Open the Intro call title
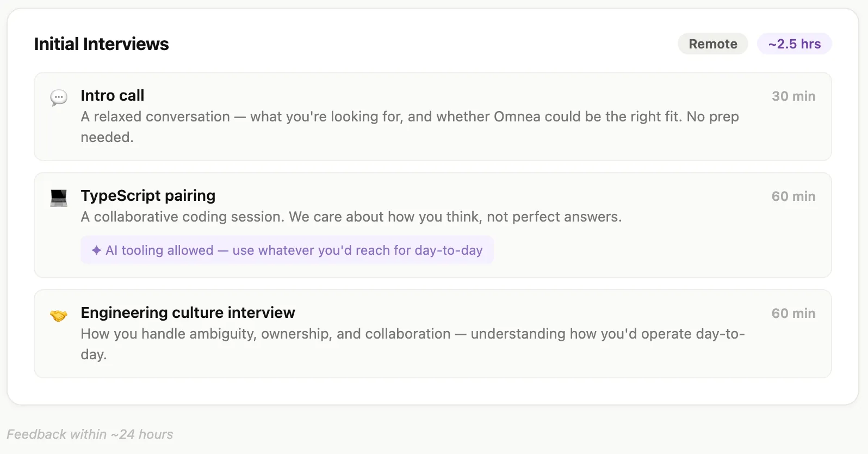 point(113,95)
